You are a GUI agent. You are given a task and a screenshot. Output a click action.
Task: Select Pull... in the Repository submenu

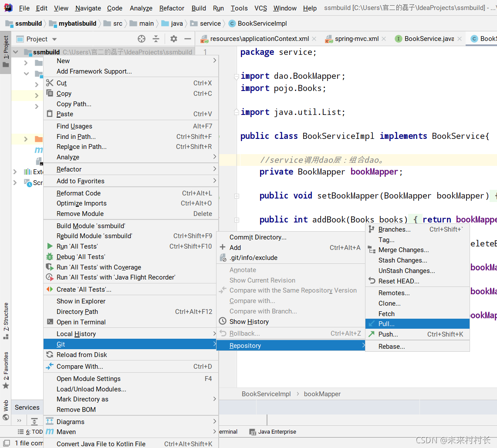417,324
